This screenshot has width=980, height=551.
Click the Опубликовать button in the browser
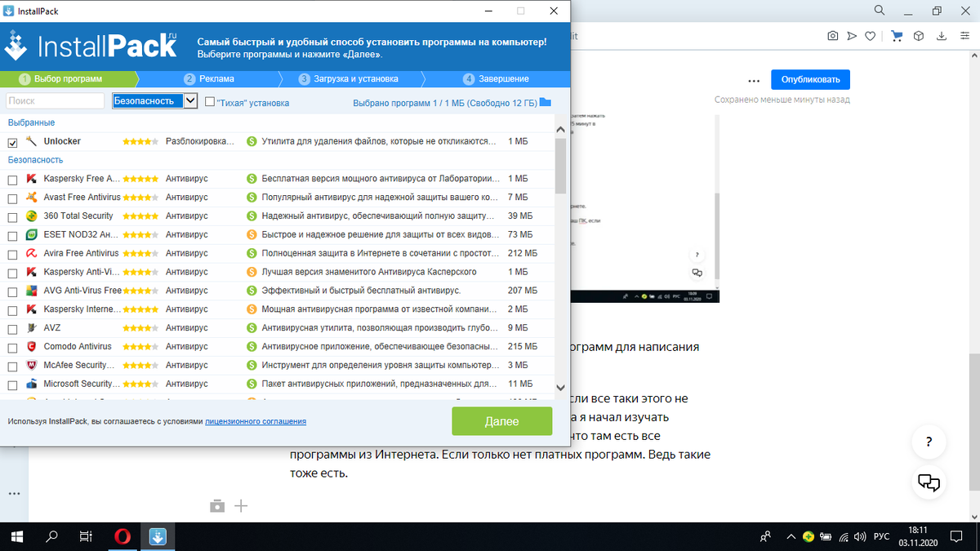coord(810,79)
